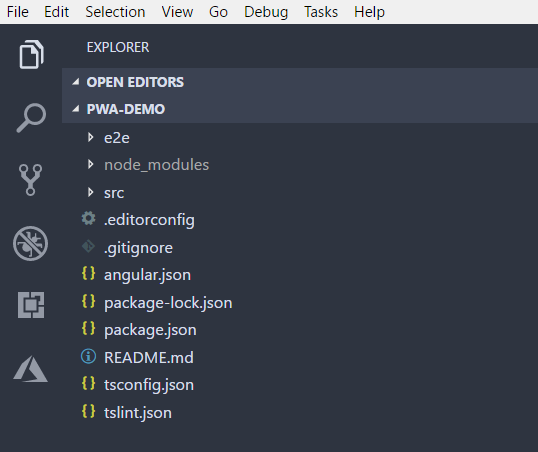This screenshot has width=538, height=452.
Task: Click the braces icon beside package.json
Action: (89, 328)
